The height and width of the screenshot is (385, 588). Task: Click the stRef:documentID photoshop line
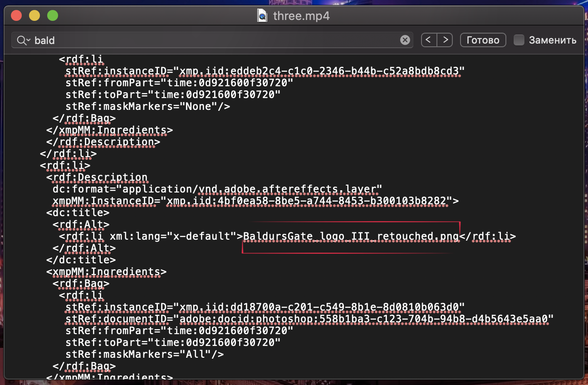coord(310,319)
